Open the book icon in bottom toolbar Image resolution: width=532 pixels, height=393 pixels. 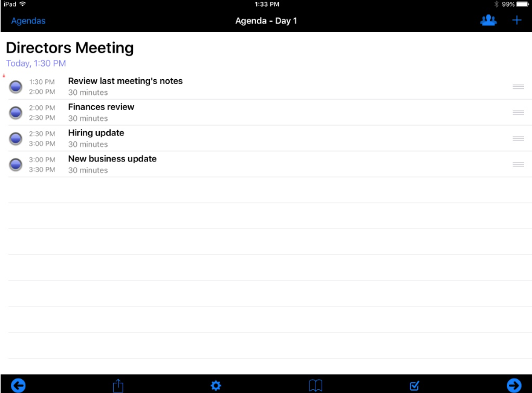coord(316,386)
